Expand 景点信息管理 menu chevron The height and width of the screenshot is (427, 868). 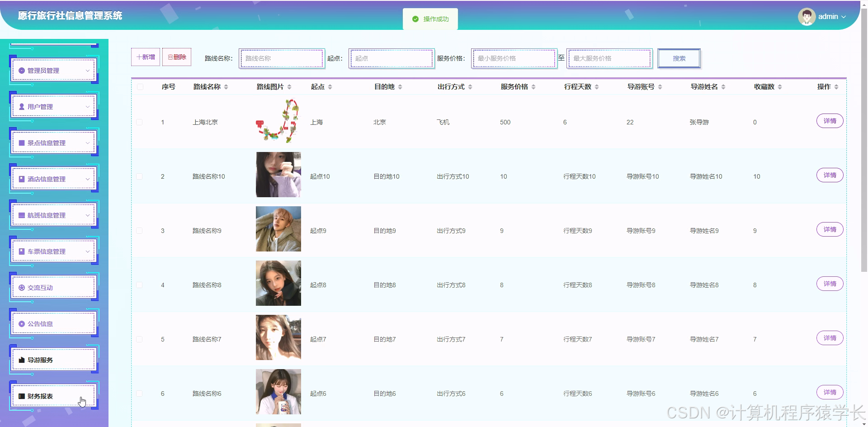[x=88, y=143]
